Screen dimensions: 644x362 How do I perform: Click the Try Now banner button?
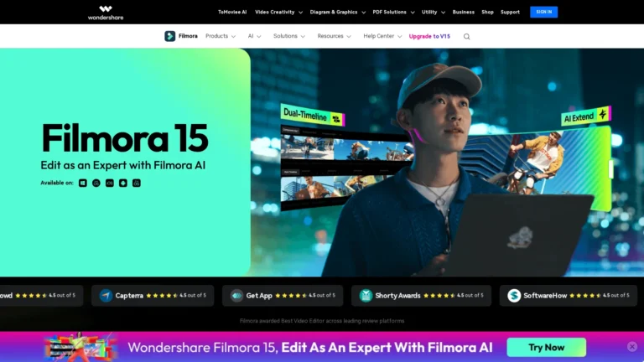(546, 347)
